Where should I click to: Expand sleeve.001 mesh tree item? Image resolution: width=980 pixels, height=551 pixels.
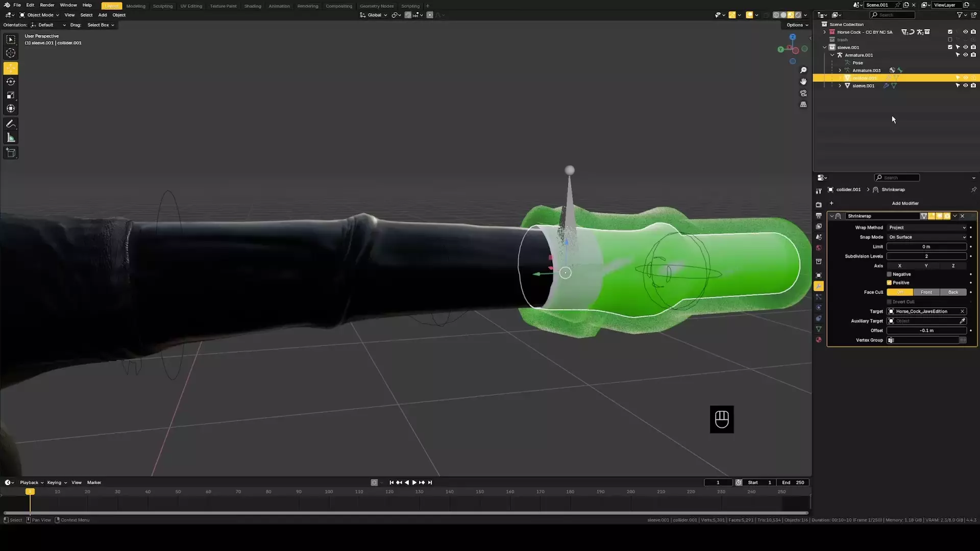[x=840, y=86]
